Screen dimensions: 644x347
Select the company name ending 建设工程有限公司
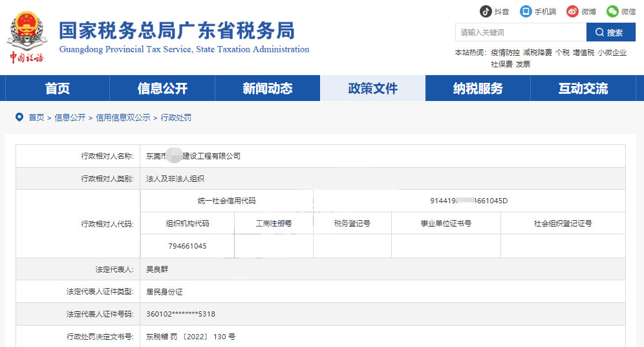click(193, 156)
